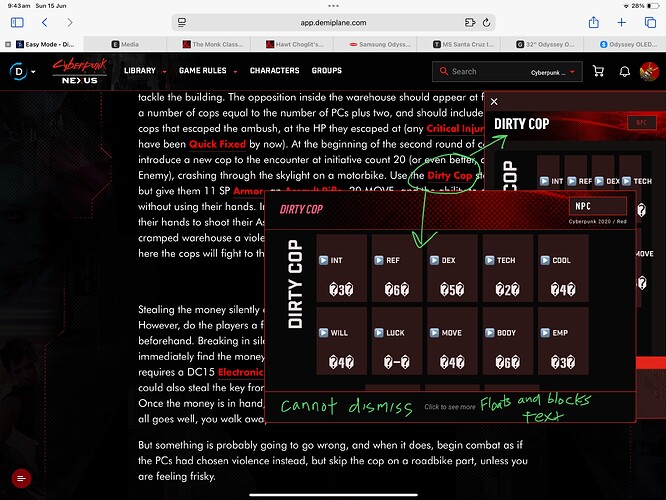
Task: Close the Dirty Cop side panel
Action: pos(494,102)
